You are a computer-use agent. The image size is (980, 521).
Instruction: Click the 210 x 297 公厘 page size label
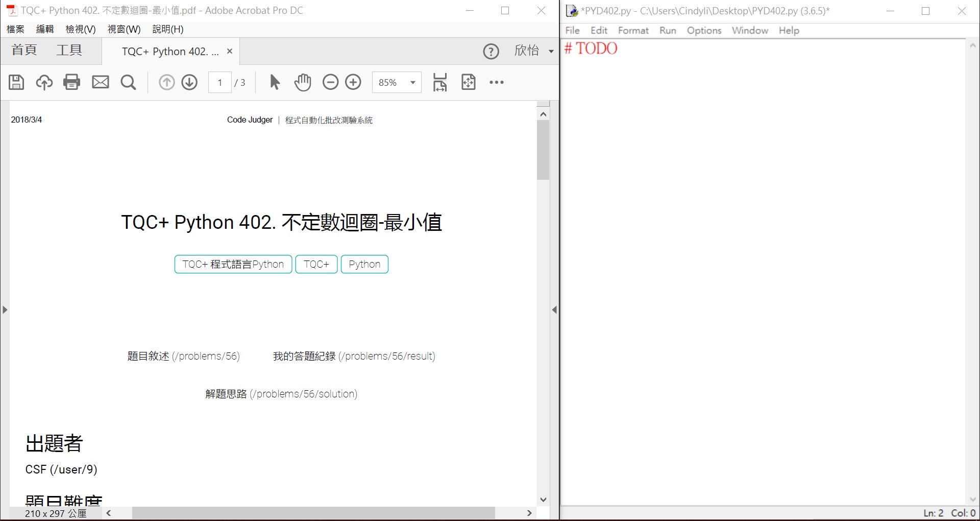[56, 513]
